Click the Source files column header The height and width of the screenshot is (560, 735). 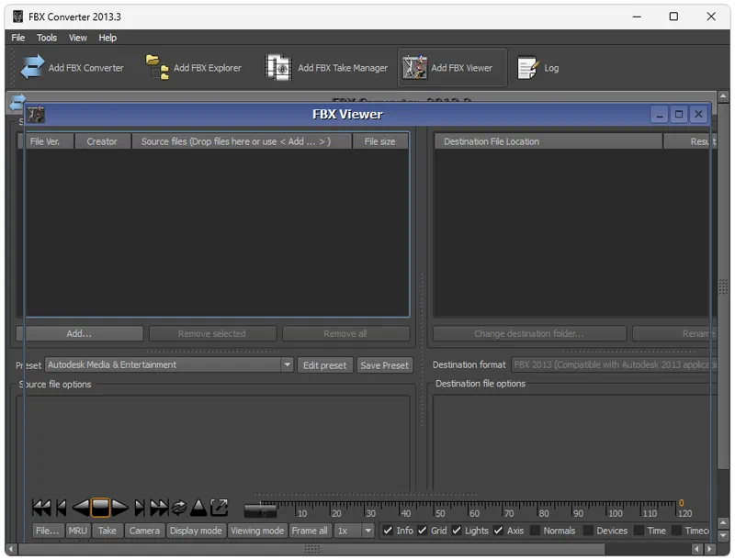tap(242, 141)
